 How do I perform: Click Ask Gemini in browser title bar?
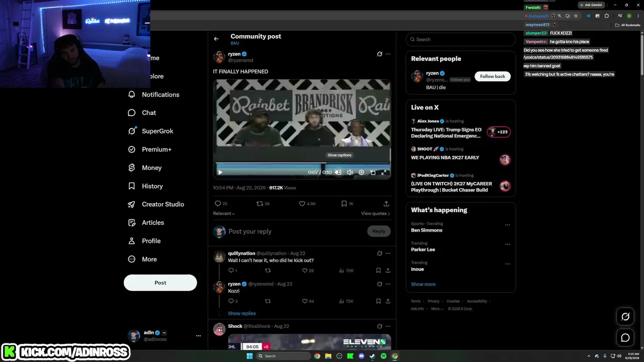point(591,5)
